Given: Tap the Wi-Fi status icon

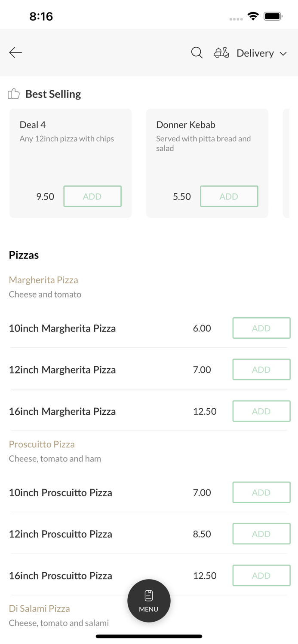Looking at the screenshot, I should coord(253,16).
